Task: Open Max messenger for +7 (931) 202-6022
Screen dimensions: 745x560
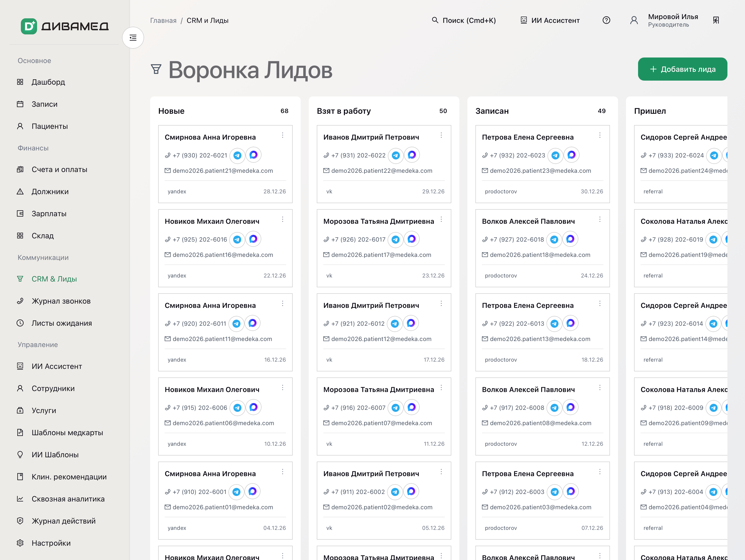Action: (x=412, y=155)
